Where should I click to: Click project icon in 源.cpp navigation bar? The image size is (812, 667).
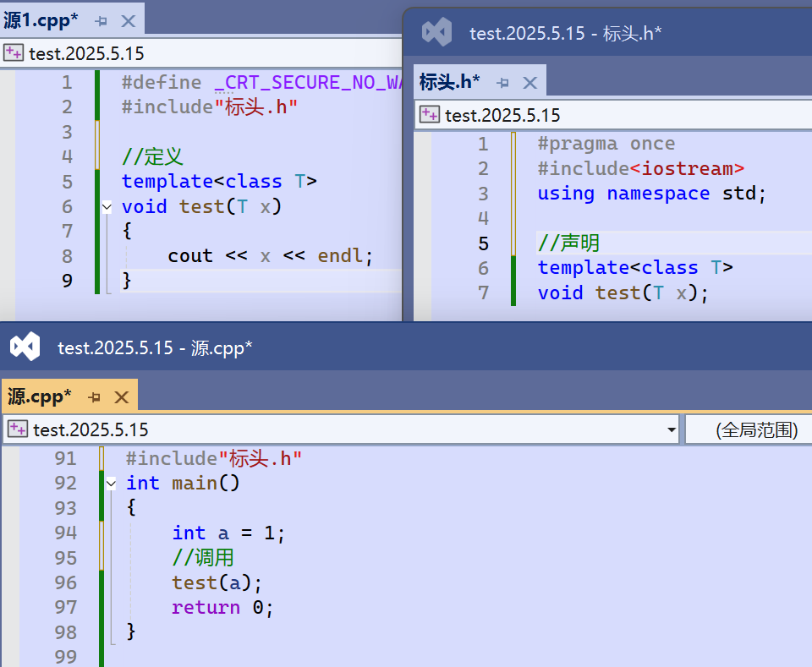click(18, 429)
